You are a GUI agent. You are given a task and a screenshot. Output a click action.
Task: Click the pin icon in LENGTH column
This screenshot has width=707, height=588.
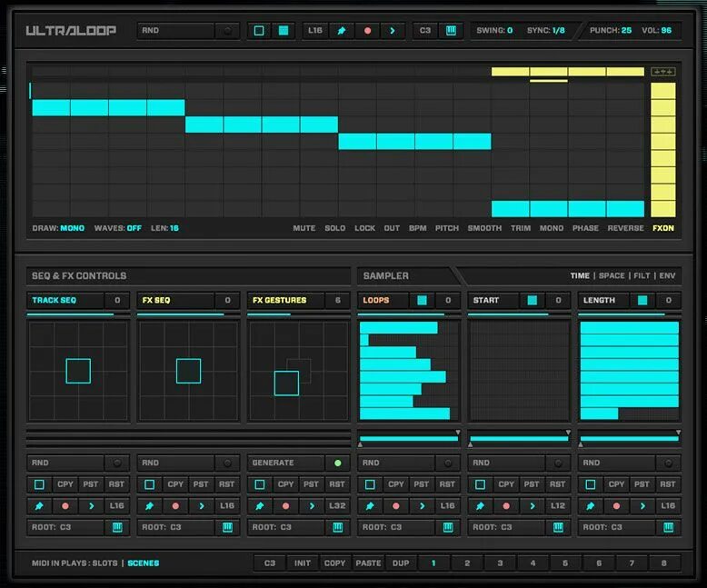point(590,506)
